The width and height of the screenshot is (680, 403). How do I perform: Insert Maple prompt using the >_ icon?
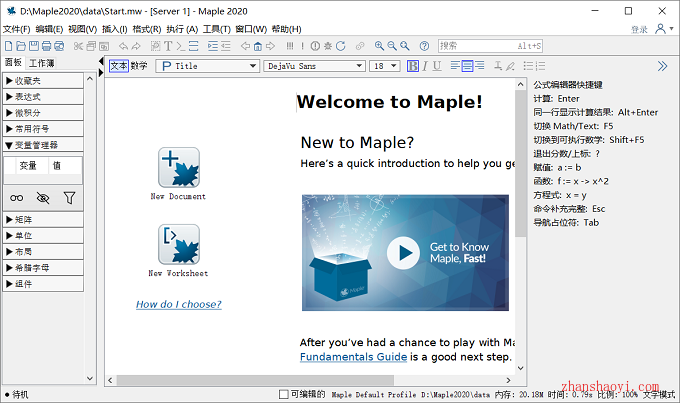[x=180, y=46]
